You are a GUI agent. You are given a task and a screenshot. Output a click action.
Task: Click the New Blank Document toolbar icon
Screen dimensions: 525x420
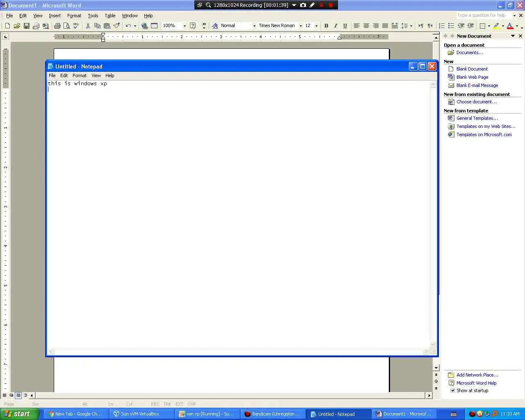coord(7,25)
